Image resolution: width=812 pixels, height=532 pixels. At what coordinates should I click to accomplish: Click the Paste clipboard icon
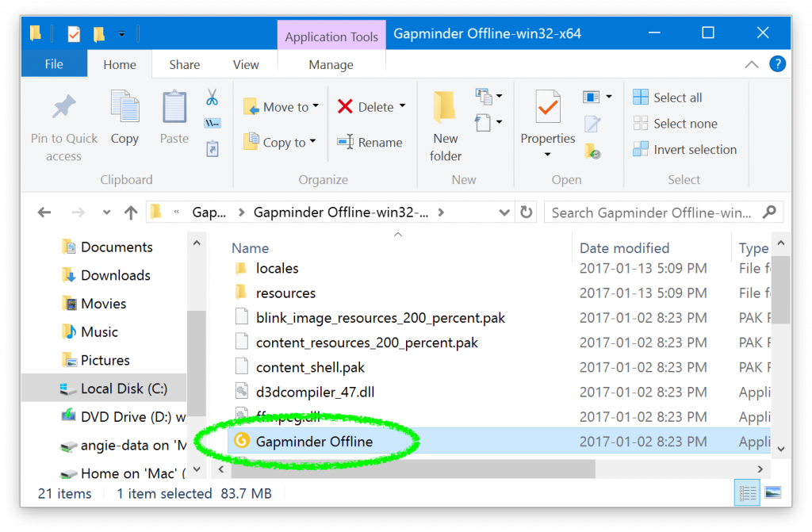[174, 107]
